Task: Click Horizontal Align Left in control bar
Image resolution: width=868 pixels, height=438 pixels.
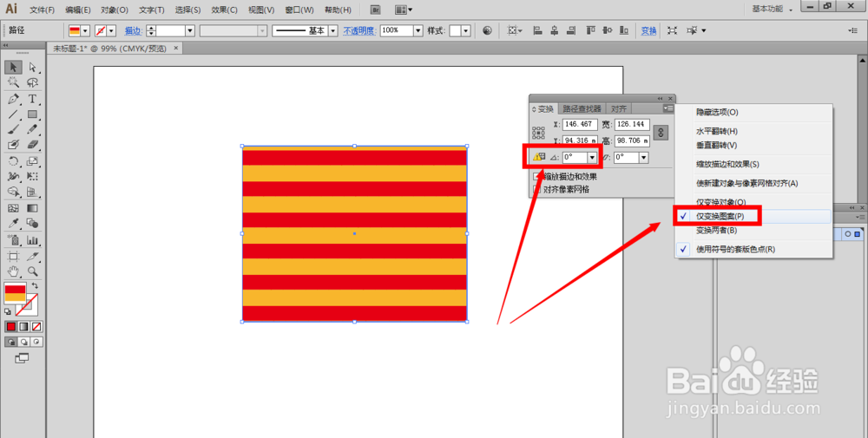Action: 537,30
